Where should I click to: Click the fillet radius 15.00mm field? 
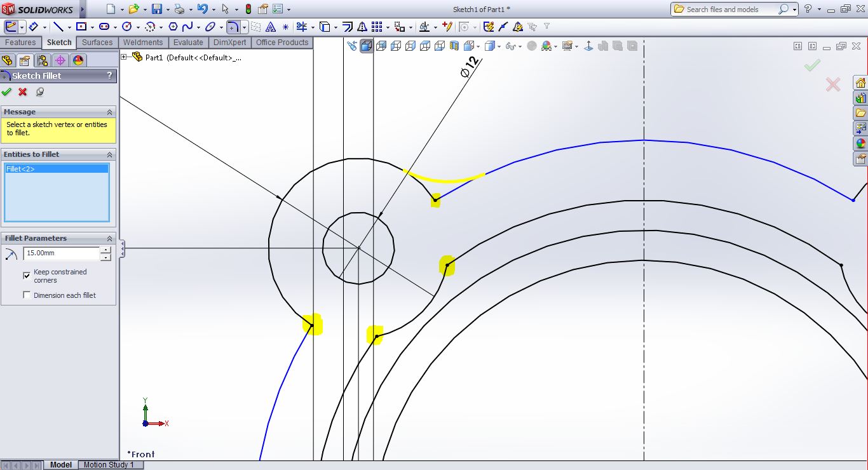61,253
